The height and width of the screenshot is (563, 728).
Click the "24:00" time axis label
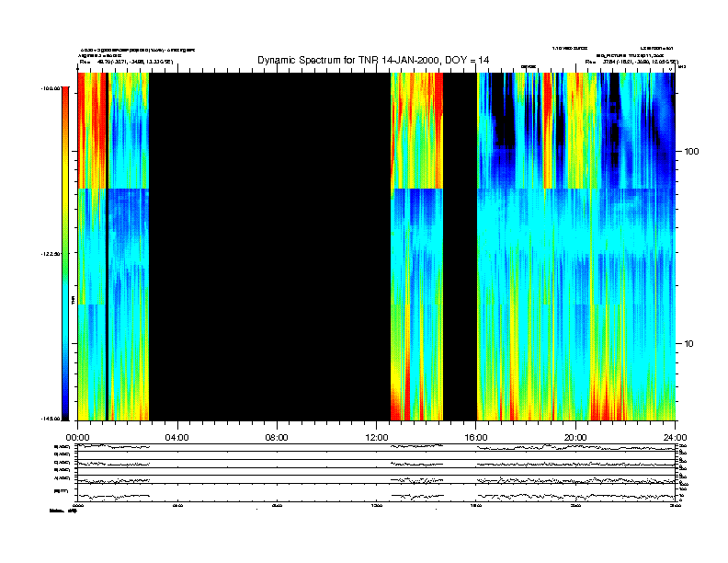coord(675,438)
